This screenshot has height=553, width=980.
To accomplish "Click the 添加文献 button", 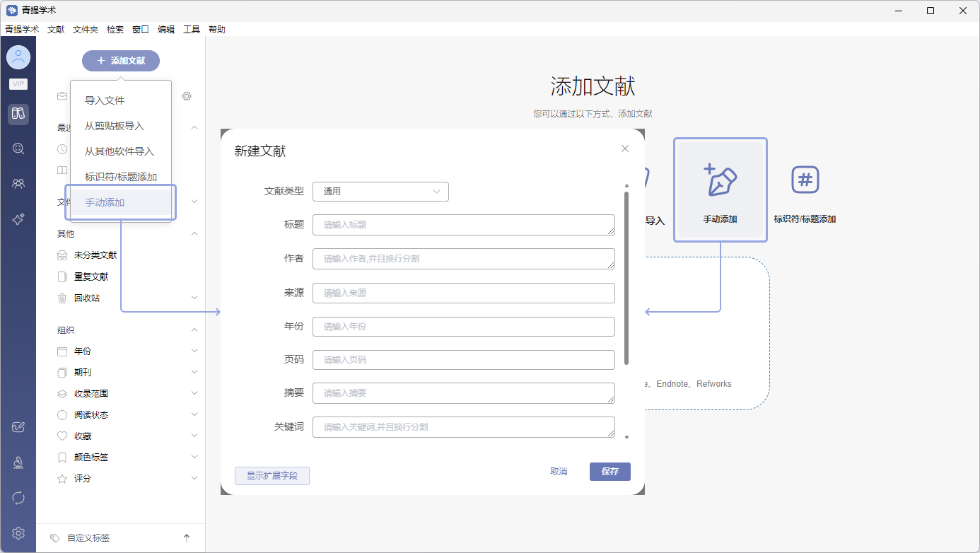I will [121, 61].
